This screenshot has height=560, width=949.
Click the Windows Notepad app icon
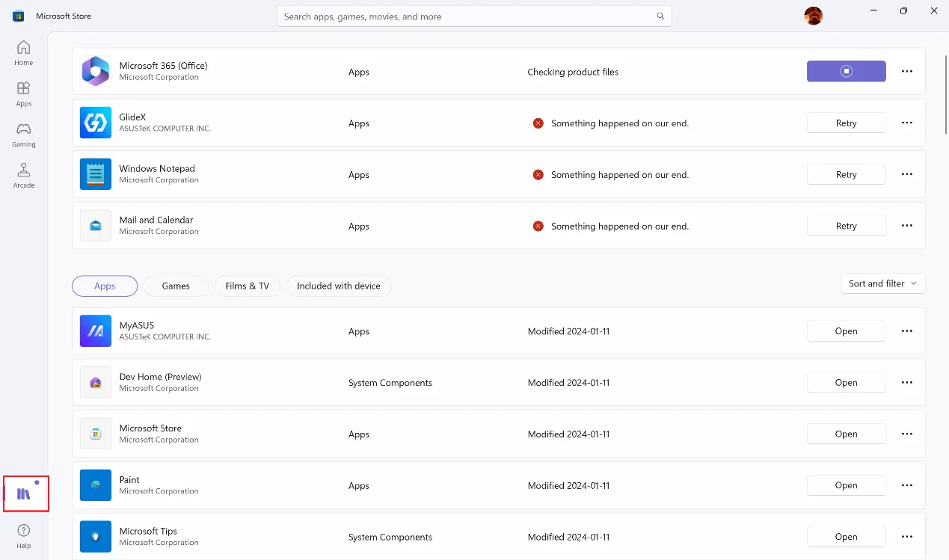(x=95, y=174)
